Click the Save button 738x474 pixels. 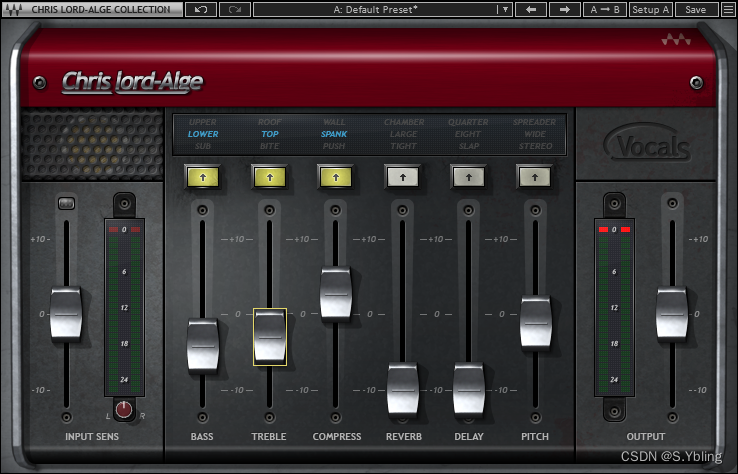(696, 9)
